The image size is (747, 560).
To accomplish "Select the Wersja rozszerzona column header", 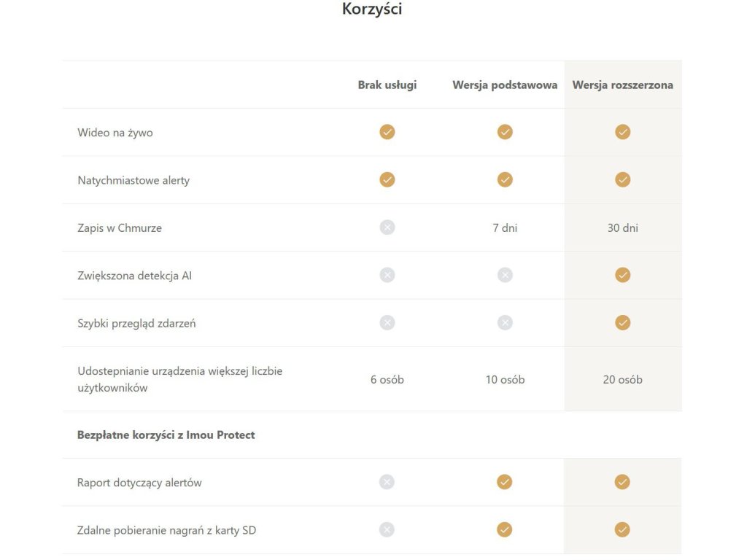I will pos(622,85).
